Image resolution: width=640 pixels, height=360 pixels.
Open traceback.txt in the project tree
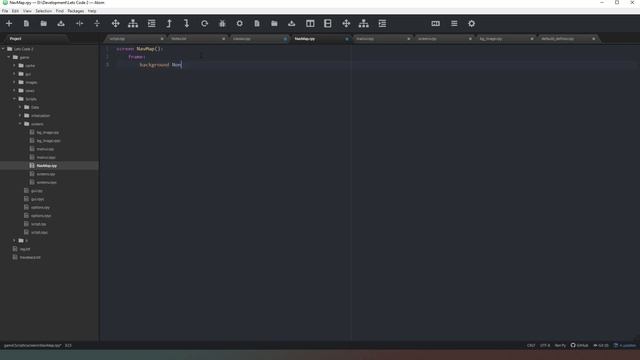[x=30, y=257]
